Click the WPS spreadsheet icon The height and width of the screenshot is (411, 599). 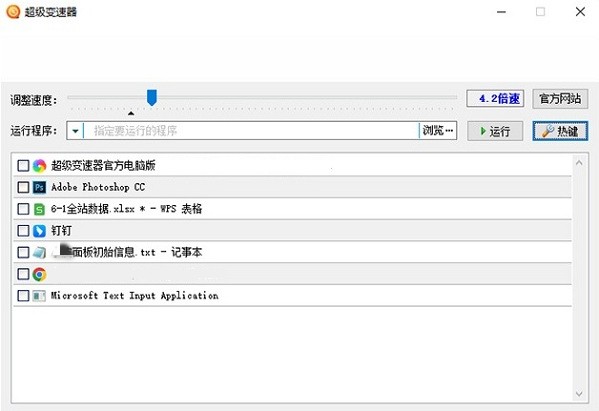tap(39, 209)
